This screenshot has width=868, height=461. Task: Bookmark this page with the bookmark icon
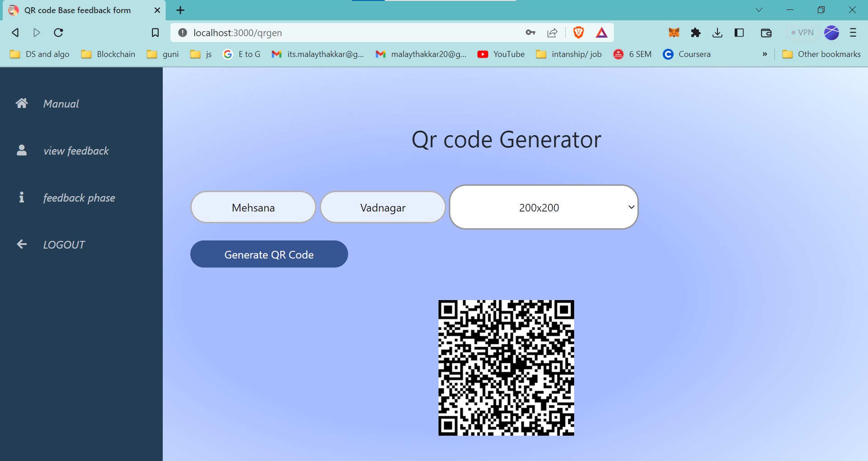(x=155, y=33)
